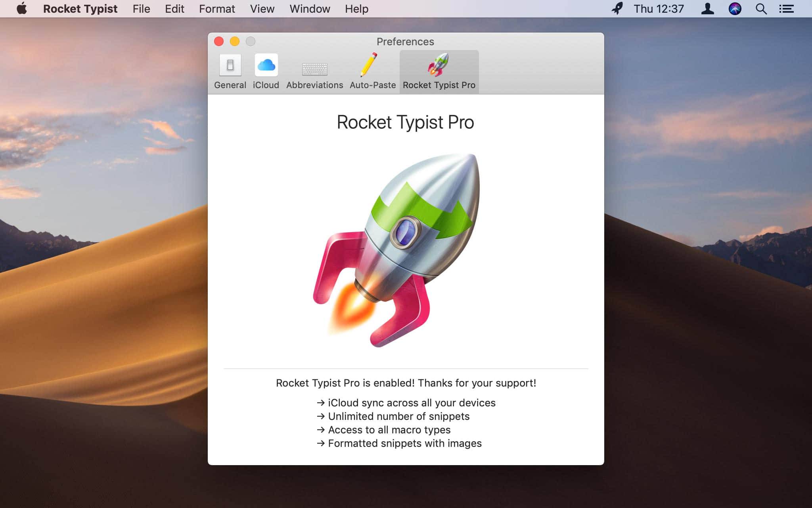The image size is (812, 508).
Task: Click 'Formatted snippets with images' line
Action: pyautogui.click(x=399, y=443)
